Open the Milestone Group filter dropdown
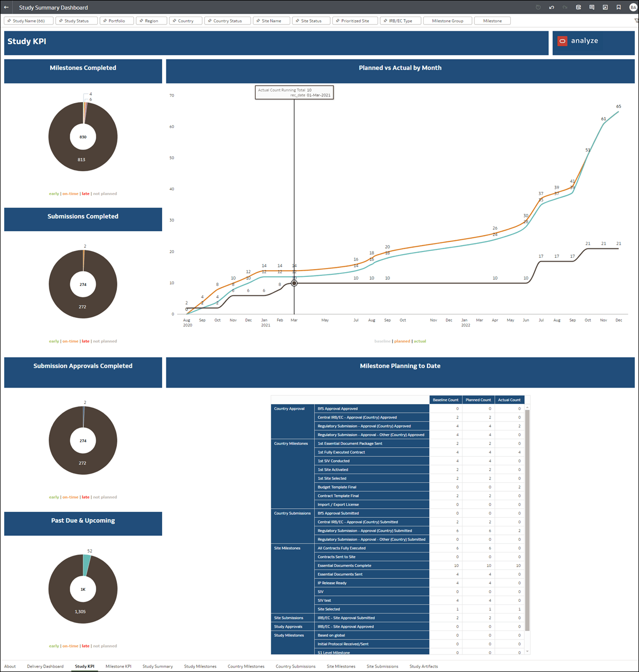The image size is (639, 672). (448, 20)
